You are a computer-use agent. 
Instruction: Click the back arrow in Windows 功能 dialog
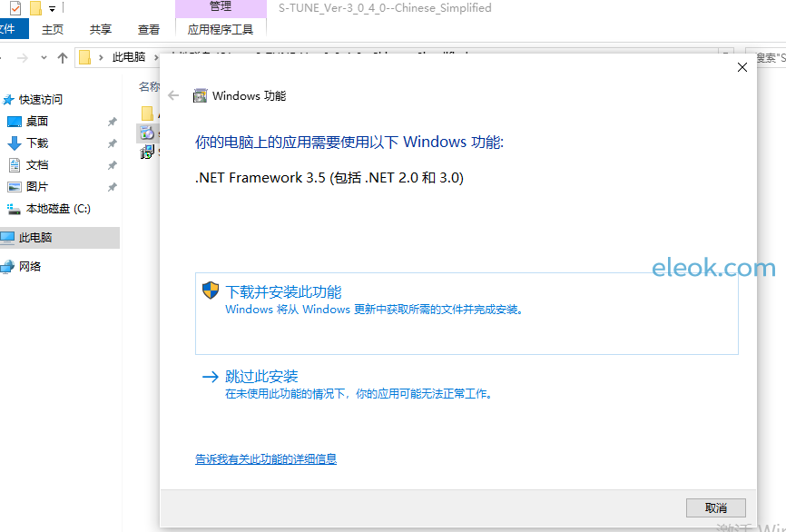point(173,95)
